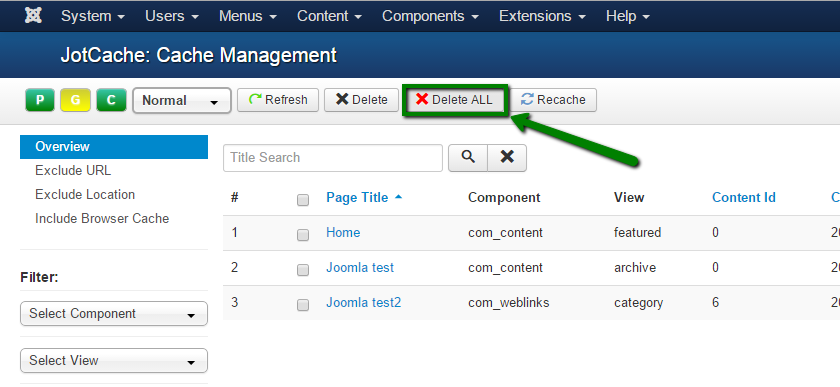Click com_weblinks component cell
The width and height of the screenshot is (840, 387).
pos(508,303)
